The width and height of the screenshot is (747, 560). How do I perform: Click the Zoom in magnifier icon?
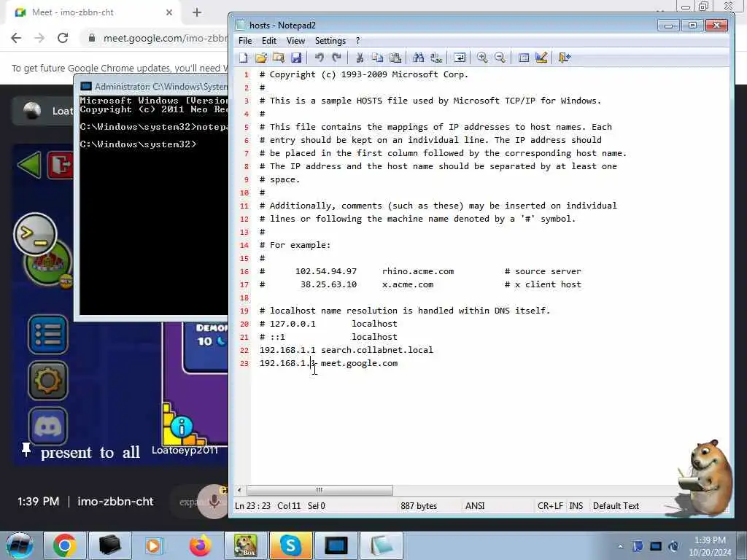click(x=482, y=58)
